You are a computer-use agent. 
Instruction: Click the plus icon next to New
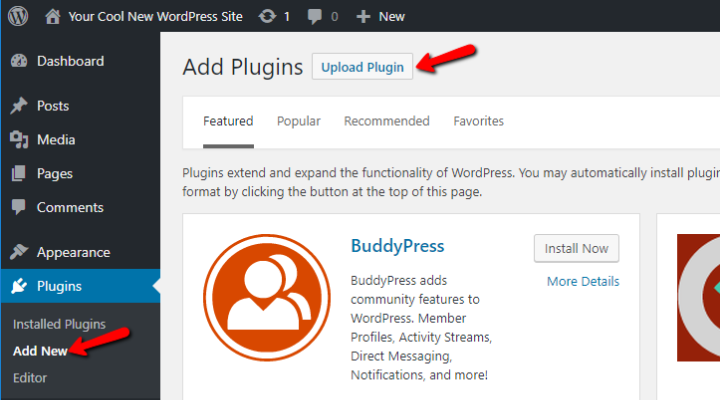click(x=363, y=17)
